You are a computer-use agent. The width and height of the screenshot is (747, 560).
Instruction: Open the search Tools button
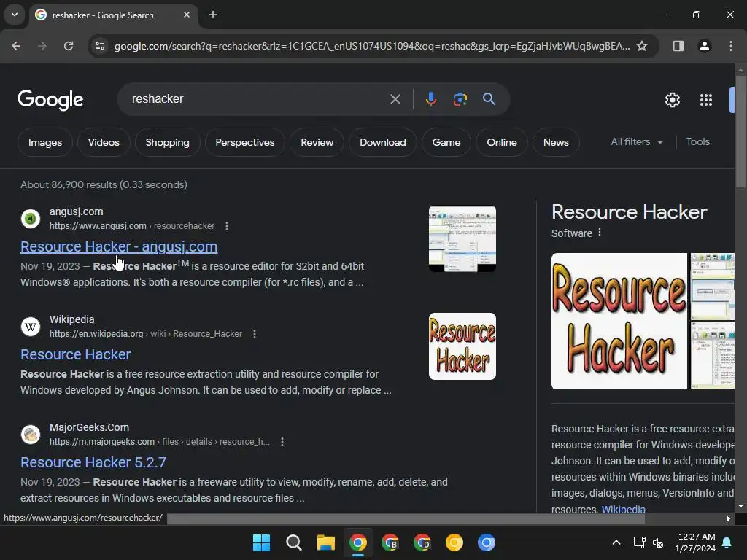(x=698, y=142)
